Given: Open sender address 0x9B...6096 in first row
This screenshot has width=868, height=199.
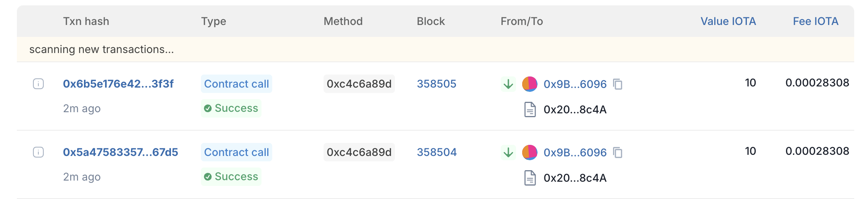Looking at the screenshot, I should 575,84.
